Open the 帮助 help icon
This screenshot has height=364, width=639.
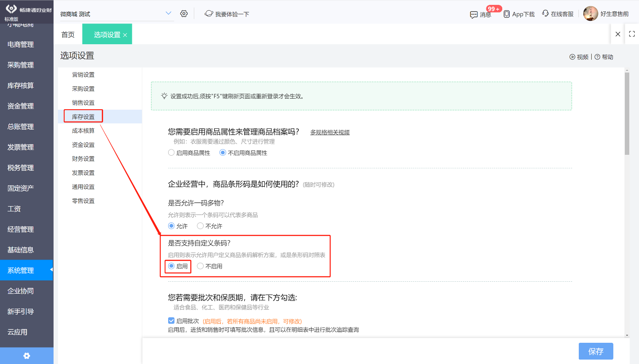pyautogui.click(x=597, y=57)
